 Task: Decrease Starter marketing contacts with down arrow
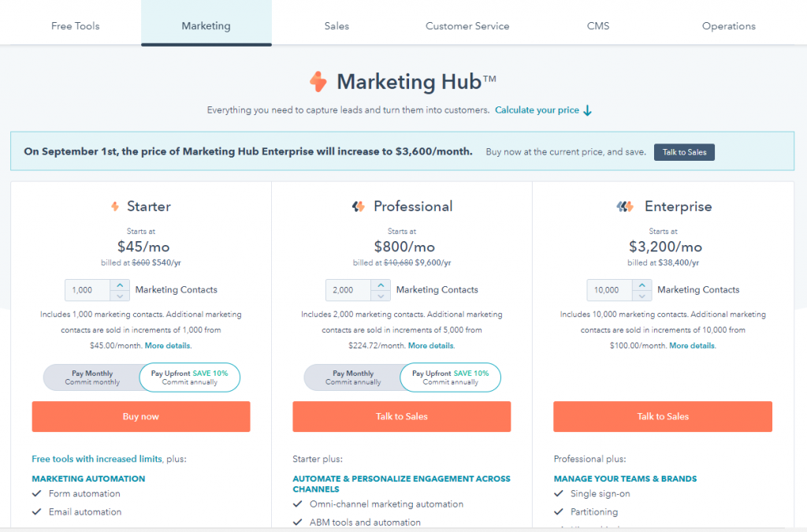[120, 296]
